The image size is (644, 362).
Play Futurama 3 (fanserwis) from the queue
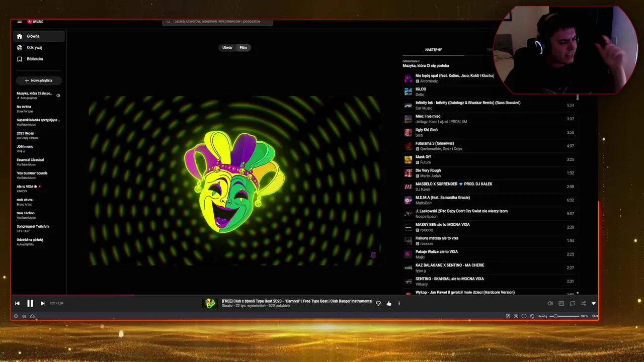[x=489, y=146]
